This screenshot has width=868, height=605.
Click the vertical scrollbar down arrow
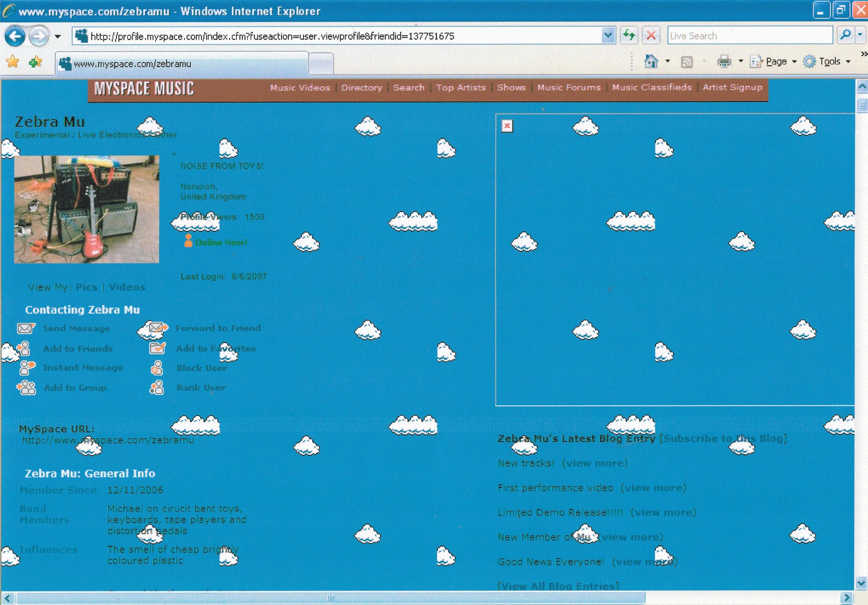(x=862, y=583)
